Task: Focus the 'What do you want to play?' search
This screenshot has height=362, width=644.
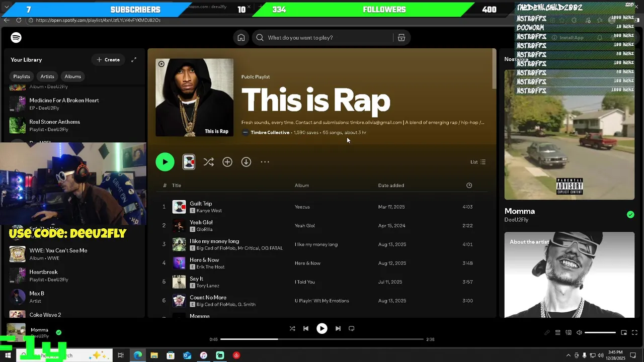Action: [x=322, y=38]
